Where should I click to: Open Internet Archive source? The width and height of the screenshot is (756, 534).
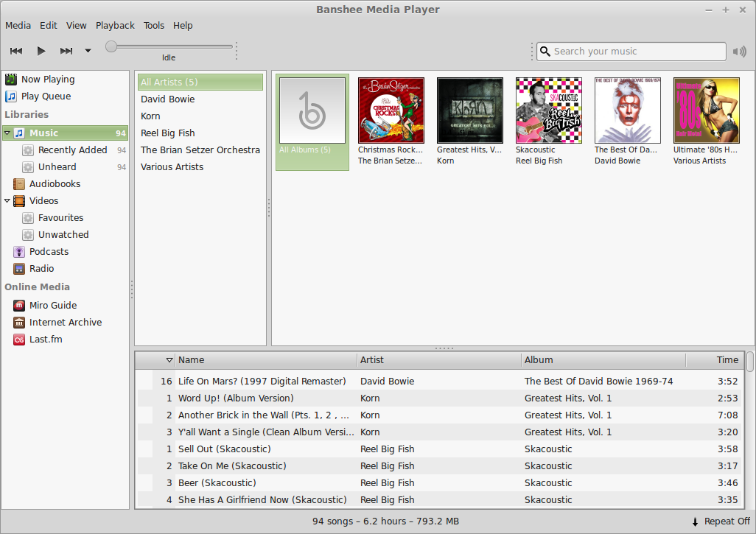point(65,323)
